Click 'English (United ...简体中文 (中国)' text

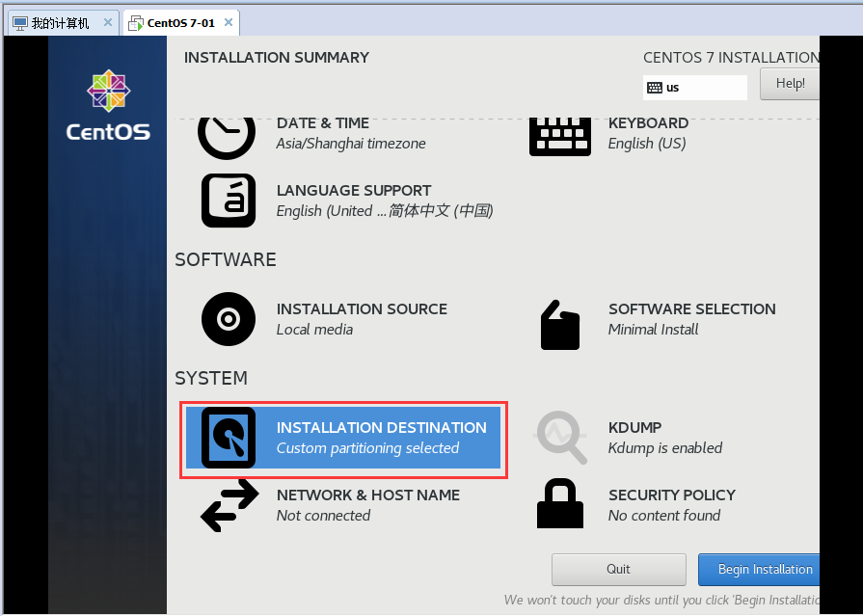(385, 211)
